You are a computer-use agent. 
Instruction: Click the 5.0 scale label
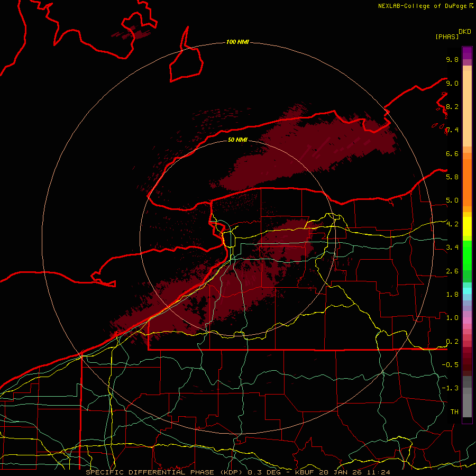click(x=452, y=200)
